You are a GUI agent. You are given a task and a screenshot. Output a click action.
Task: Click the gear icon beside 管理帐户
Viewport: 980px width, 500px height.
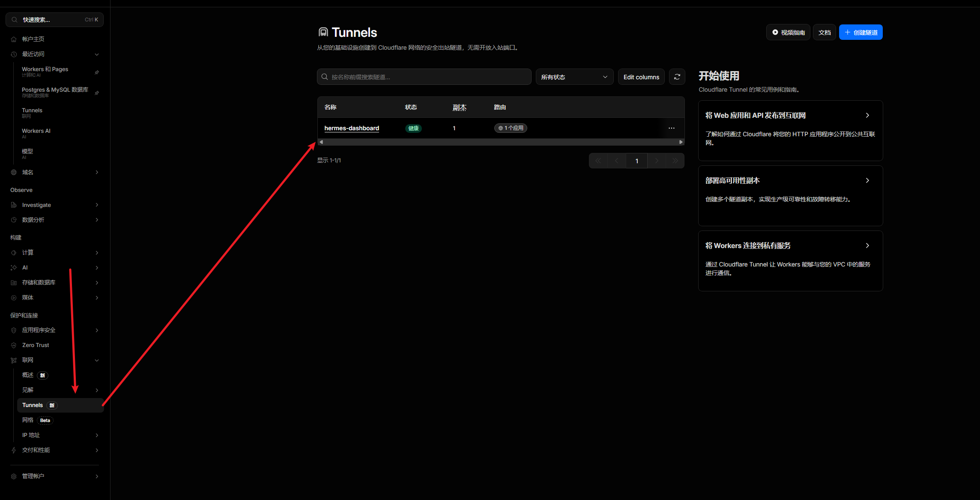click(x=14, y=476)
